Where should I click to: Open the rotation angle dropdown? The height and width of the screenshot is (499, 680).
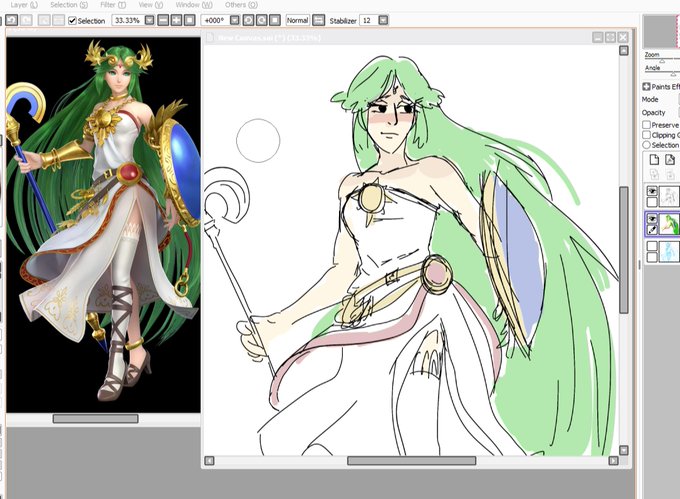pyautogui.click(x=235, y=20)
